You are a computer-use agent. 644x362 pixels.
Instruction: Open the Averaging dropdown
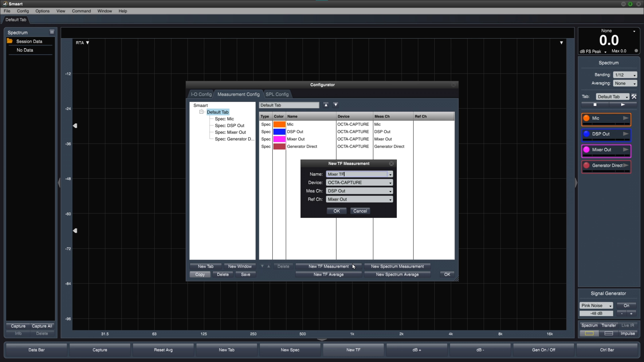coord(625,83)
